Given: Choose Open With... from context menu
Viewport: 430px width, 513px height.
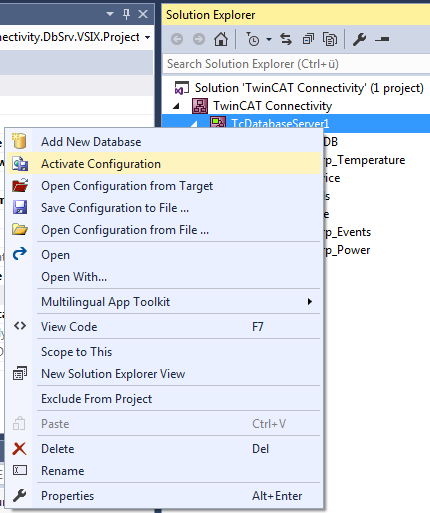Looking at the screenshot, I should (163, 277).
